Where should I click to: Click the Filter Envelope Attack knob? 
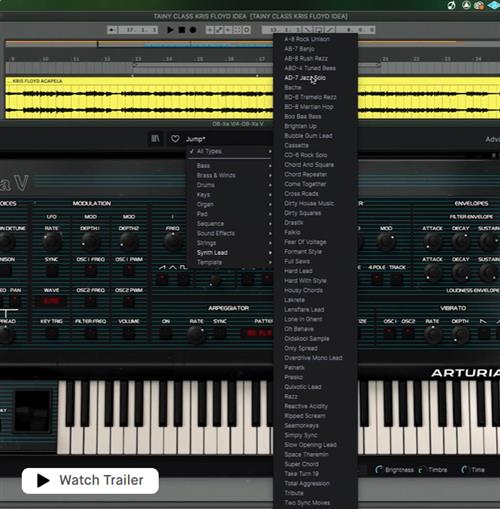click(x=432, y=241)
